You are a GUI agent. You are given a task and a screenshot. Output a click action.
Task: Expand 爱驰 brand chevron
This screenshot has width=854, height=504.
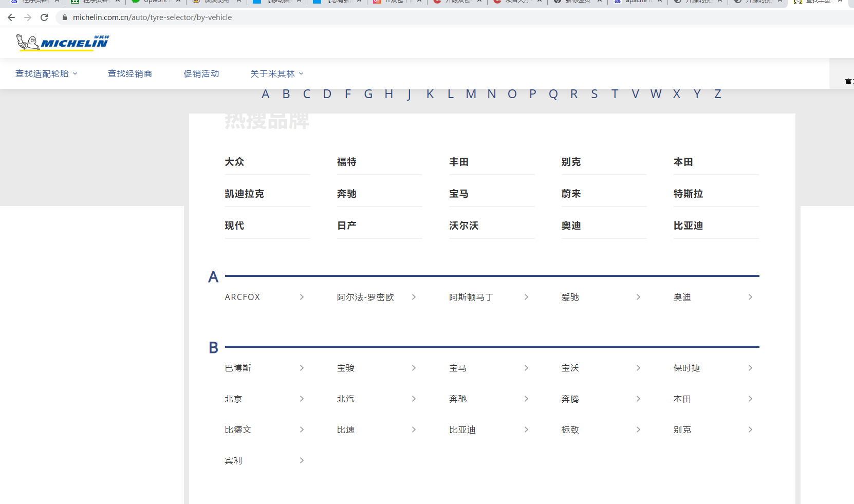click(x=638, y=297)
